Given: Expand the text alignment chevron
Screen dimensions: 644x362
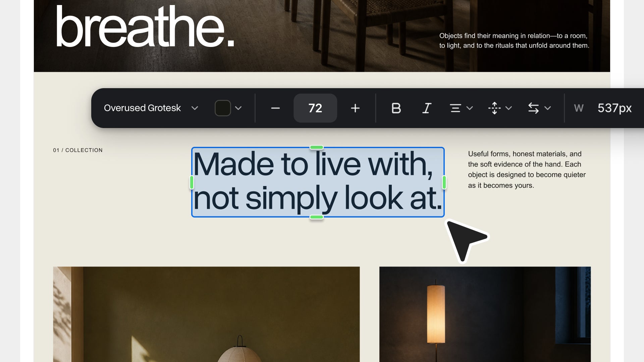Looking at the screenshot, I should pyautogui.click(x=470, y=108).
